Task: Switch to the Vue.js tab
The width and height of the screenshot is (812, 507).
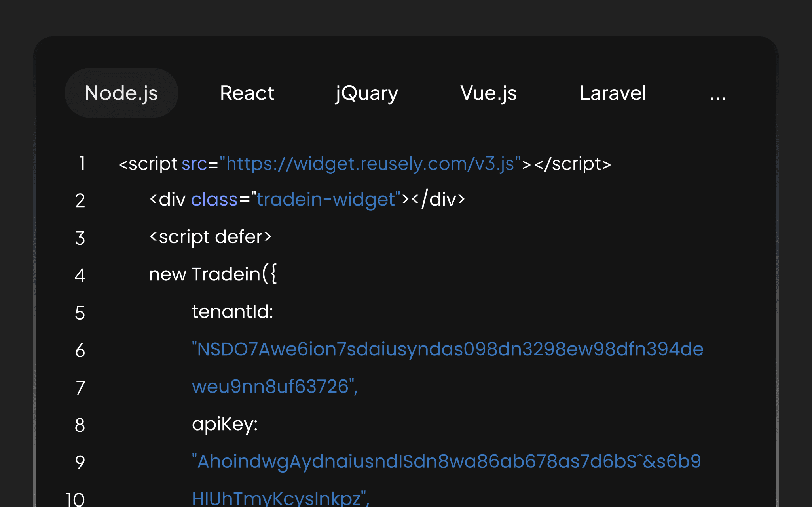Action: 489,93
